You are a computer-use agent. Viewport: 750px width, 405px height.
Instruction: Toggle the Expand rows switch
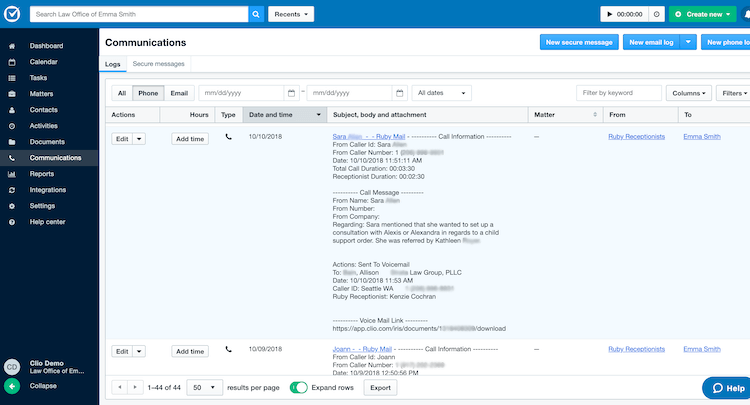pos(298,387)
